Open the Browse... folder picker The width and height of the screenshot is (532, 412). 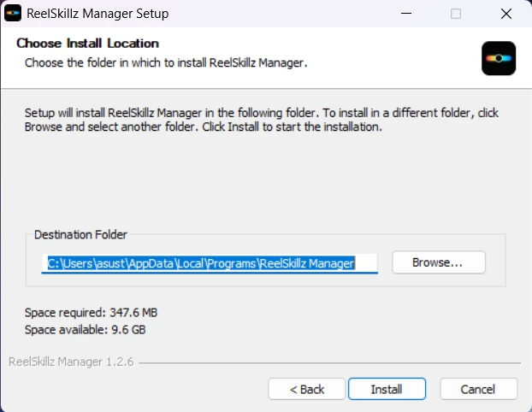[439, 262]
